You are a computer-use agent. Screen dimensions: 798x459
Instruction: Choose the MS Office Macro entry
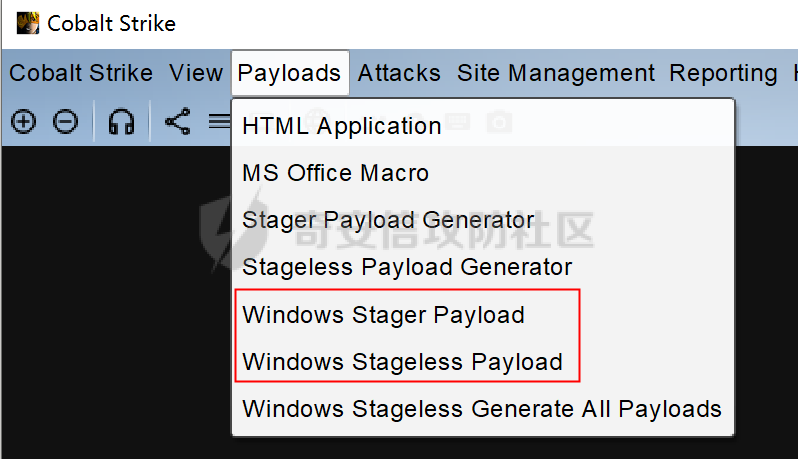point(336,173)
